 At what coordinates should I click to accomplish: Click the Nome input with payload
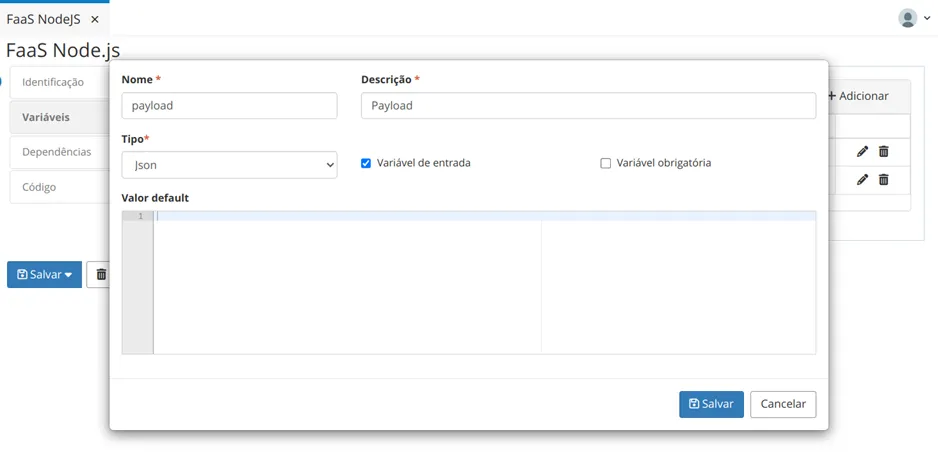pyautogui.click(x=229, y=105)
